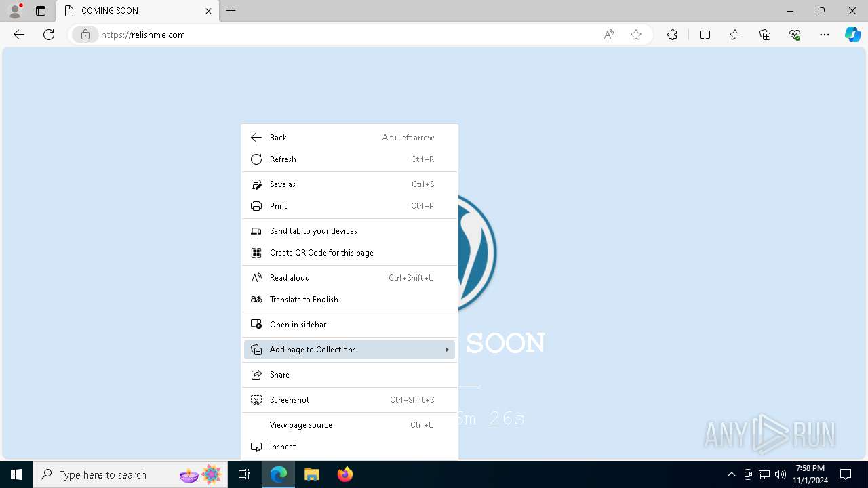Viewport: 868px width, 488px height.
Task: Open Microsoft Edge from the taskbar
Action: click(x=279, y=474)
